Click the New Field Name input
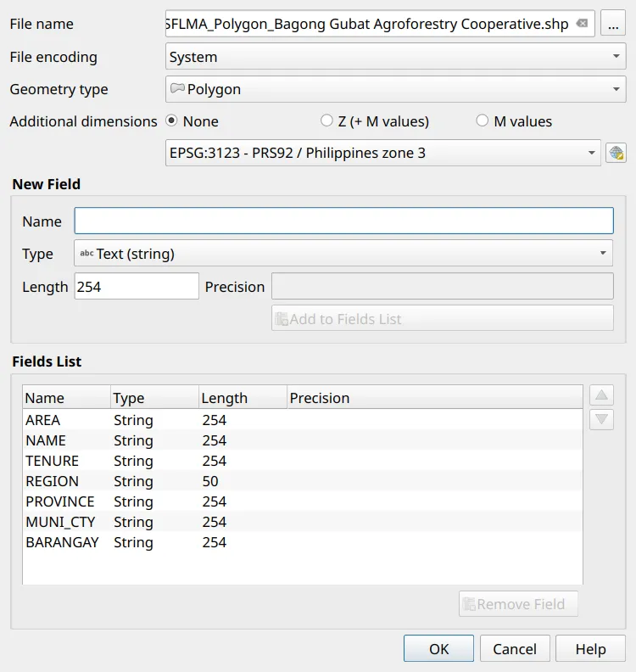This screenshot has width=636, height=672. coord(343,221)
